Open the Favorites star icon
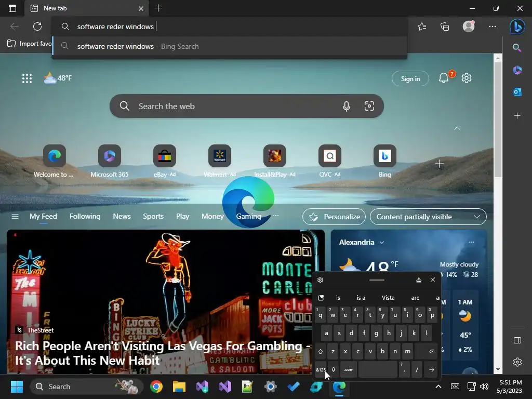Screen dimensions: 532x399 pos(422,26)
